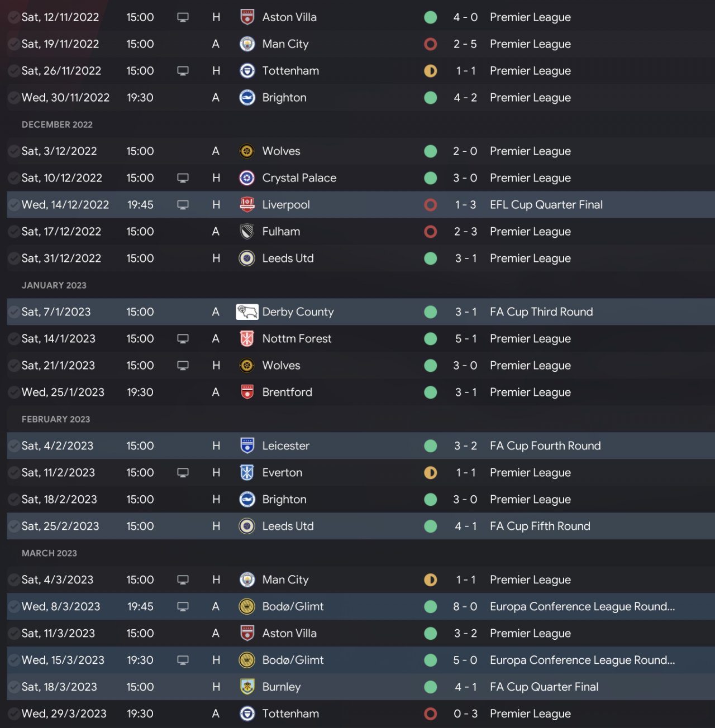Viewport: 715px width, 728px height.
Task: Open the Crystal Palace team link
Action: pos(299,178)
